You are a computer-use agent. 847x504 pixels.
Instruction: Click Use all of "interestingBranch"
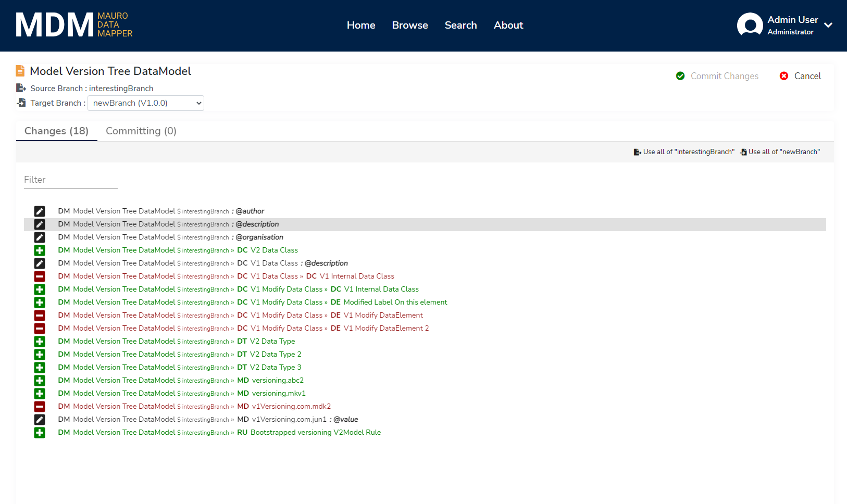pyautogui.click(x=684, y=152)
